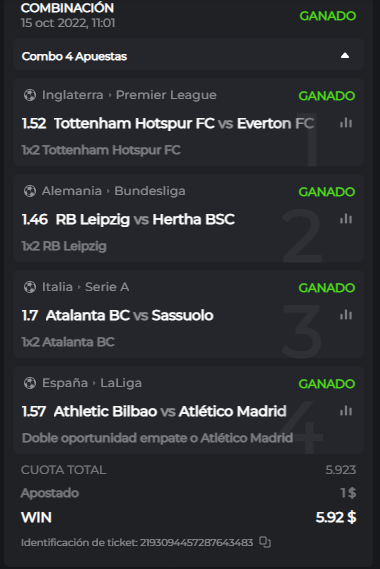Open stats icon for Atalanta vs Sassuolo

[x=346, y=315]
